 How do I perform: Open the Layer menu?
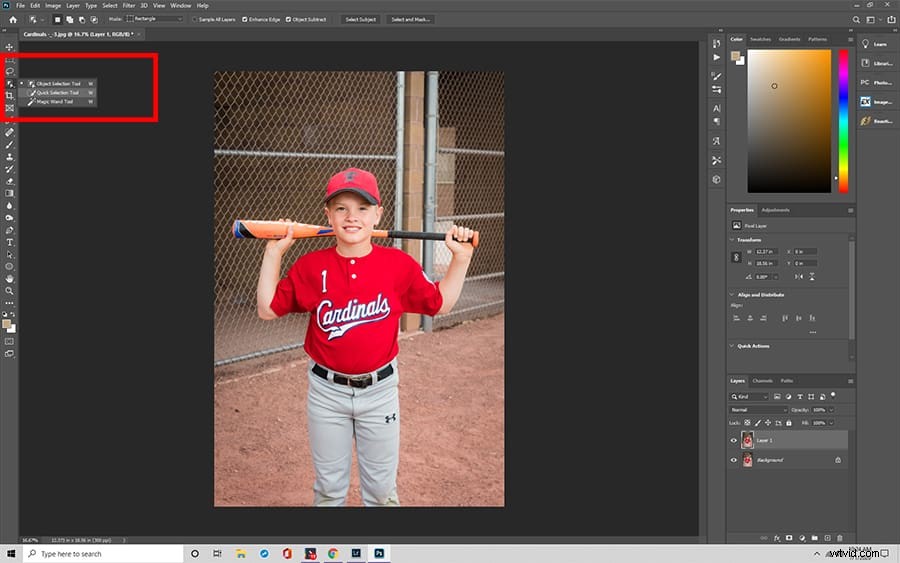[x=73, y=6]
